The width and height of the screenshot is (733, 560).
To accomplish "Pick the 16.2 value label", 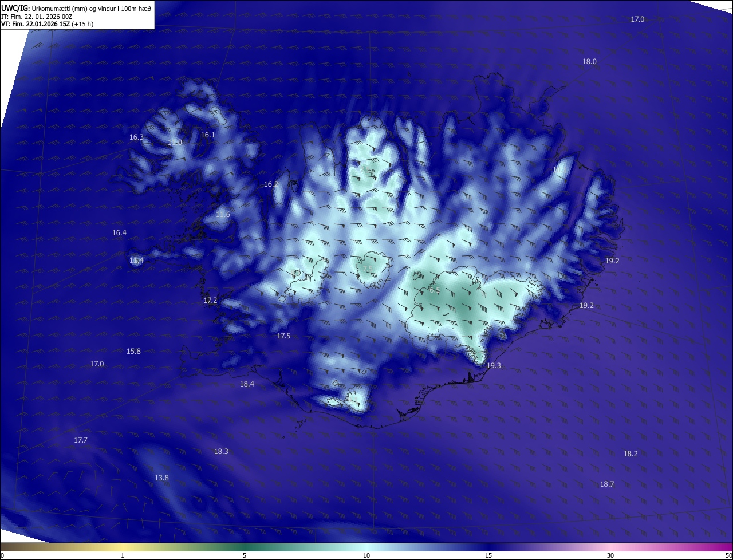I will pos(271,184).
